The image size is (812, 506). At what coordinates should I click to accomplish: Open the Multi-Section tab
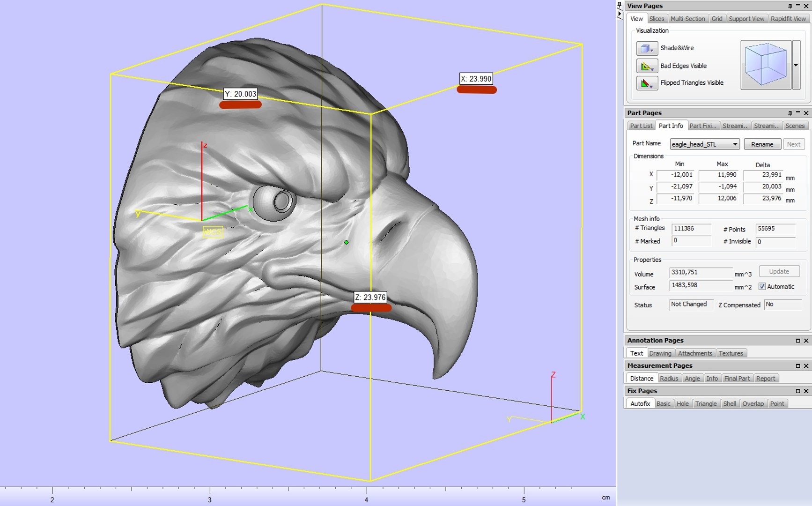tap(687, 19)
